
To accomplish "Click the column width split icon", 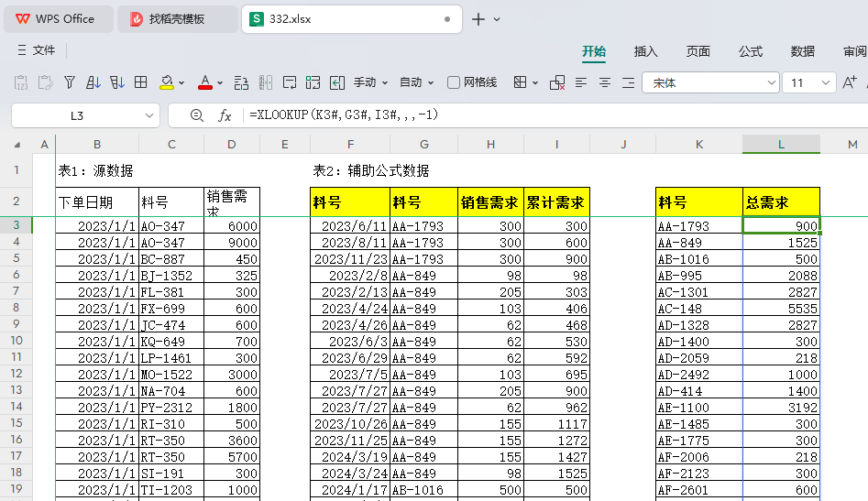I will point(265,83).
